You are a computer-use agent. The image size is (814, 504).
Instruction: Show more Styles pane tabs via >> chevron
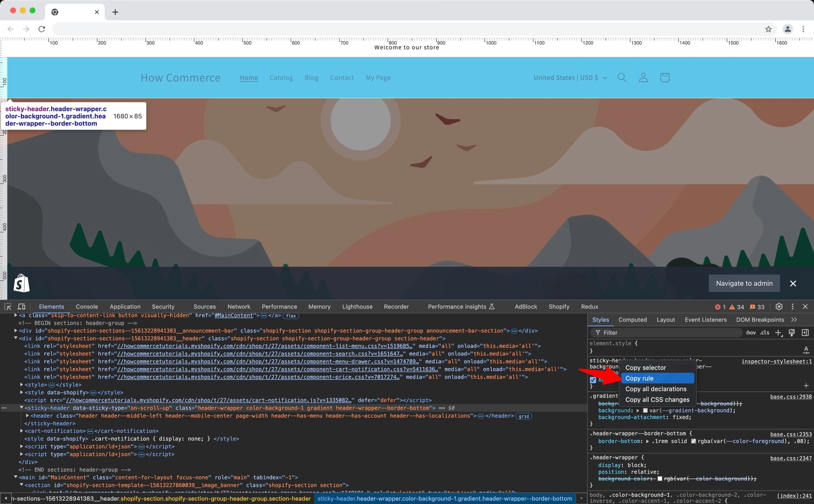click(x=794, y=319)
